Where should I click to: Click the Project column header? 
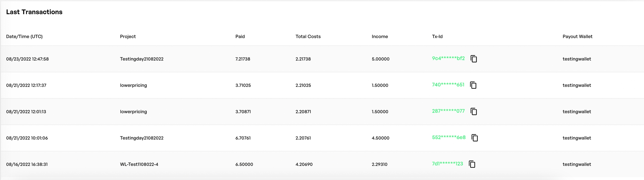click(x=128, y=37)
